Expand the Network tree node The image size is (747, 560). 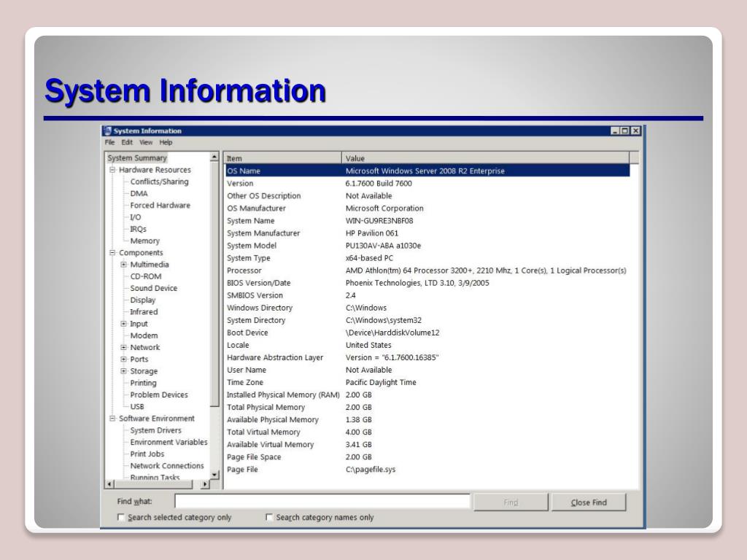124,348
